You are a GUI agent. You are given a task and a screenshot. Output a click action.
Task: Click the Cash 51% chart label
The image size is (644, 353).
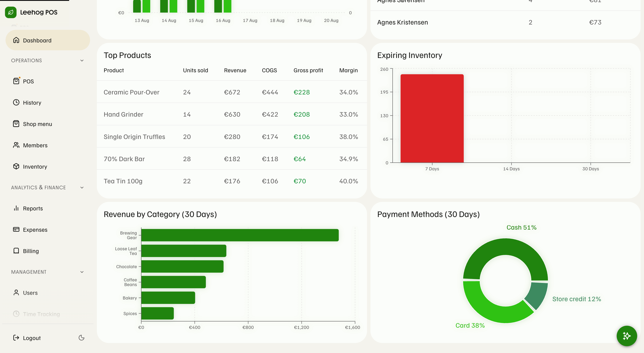tap(522, 227)
